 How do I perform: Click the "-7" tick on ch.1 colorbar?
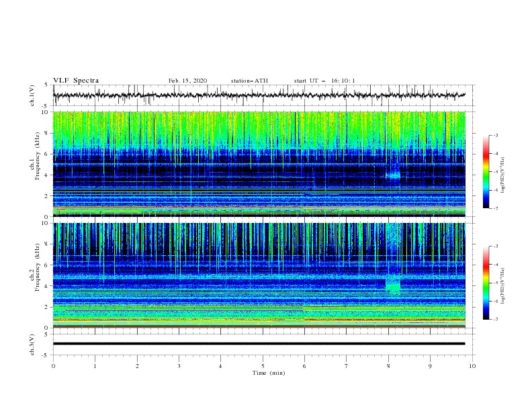click(x=496, y=208)
